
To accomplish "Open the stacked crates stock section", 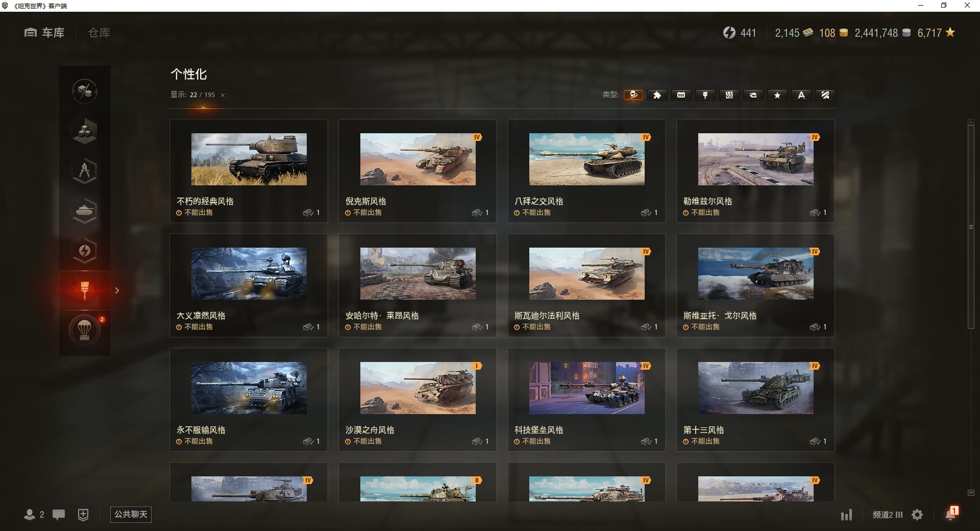I will pyautogui.click(x=85, y=131).
